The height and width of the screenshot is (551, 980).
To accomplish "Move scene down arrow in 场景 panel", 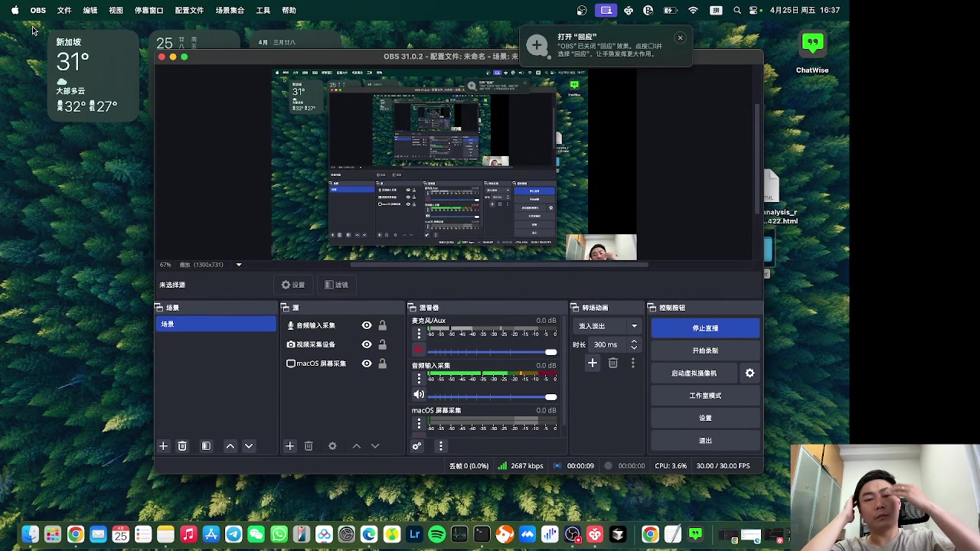I will (249, 446).
